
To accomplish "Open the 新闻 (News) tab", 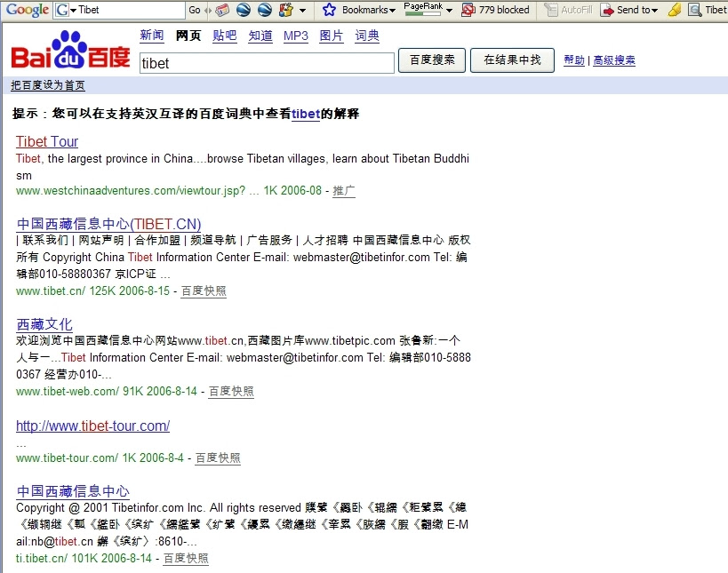I will pyautogui.click(x=152, y=36).
